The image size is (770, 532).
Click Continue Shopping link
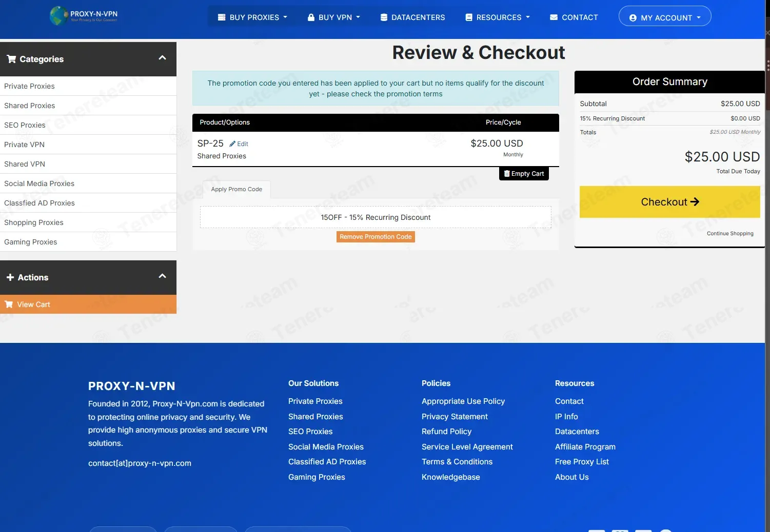pyautogui.click(x=730, y=234)
